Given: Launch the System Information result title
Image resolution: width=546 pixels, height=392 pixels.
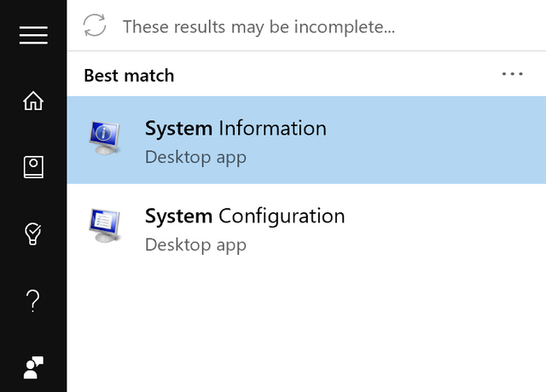Looking at the screenshot, I should [x=235, y=129].
